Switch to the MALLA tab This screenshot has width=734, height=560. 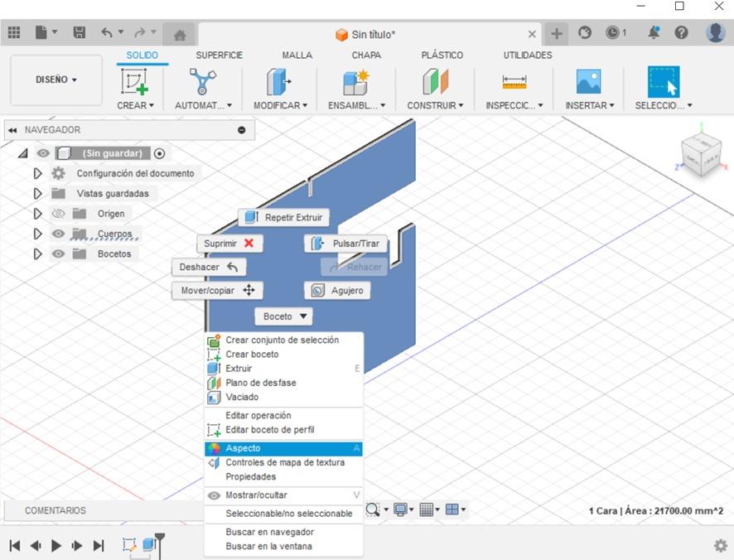[x=297, y=56]
